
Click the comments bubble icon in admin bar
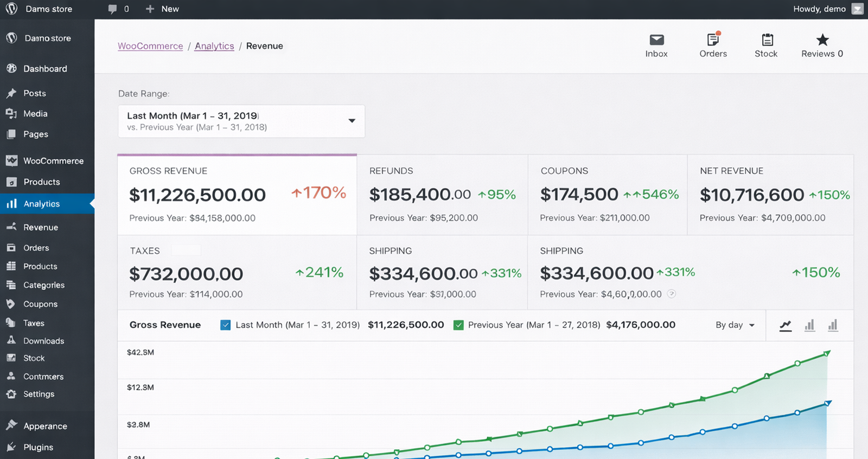[x=112, y=9]
